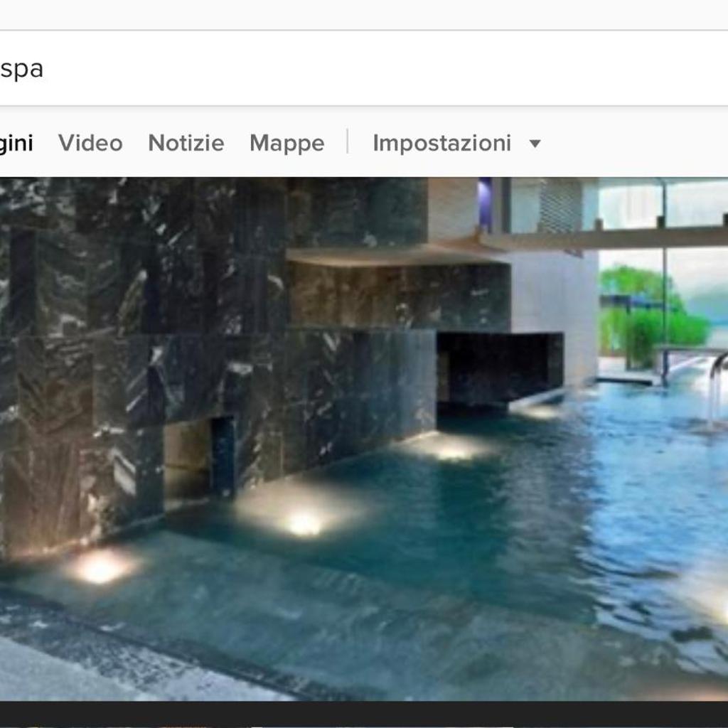Open the Impostazioni settings menu
The width and height of the screenshot is (728, 728).
tap(441, 143)
